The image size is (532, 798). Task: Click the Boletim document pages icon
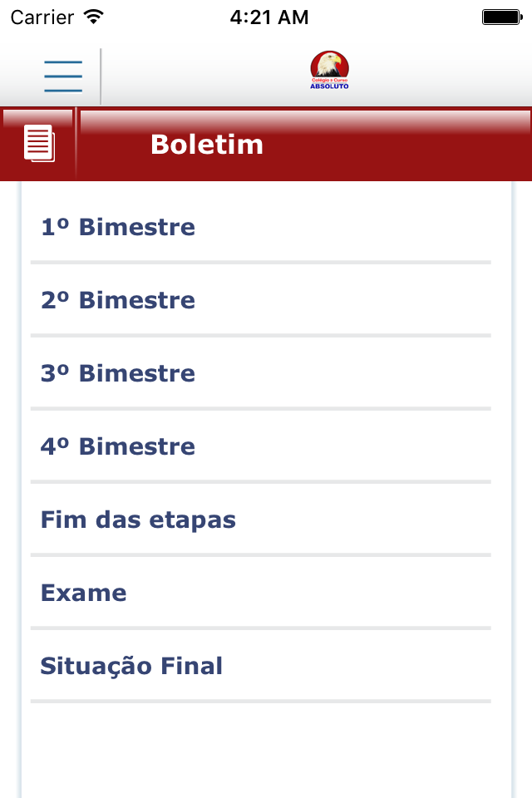(39, 144)
